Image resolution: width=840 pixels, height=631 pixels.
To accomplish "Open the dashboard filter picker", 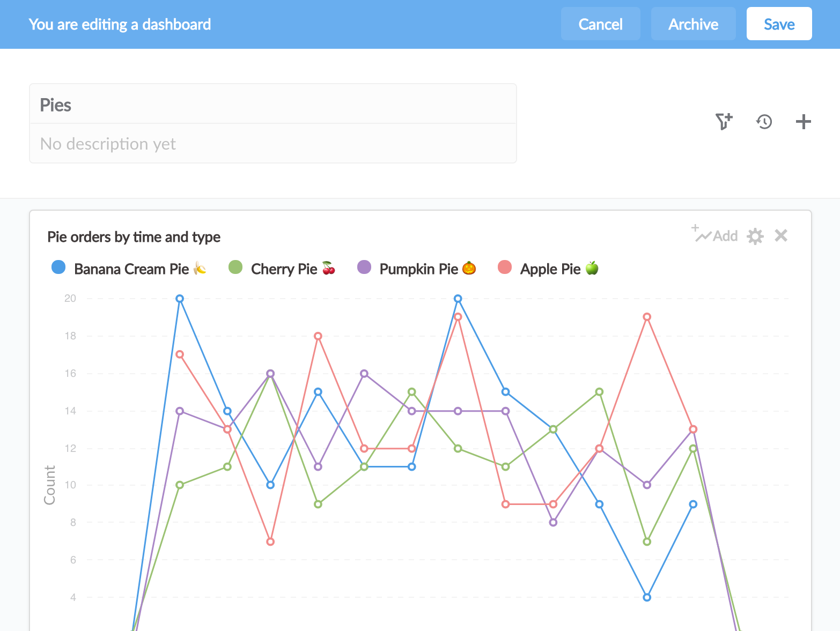I will tap(724, 122).
